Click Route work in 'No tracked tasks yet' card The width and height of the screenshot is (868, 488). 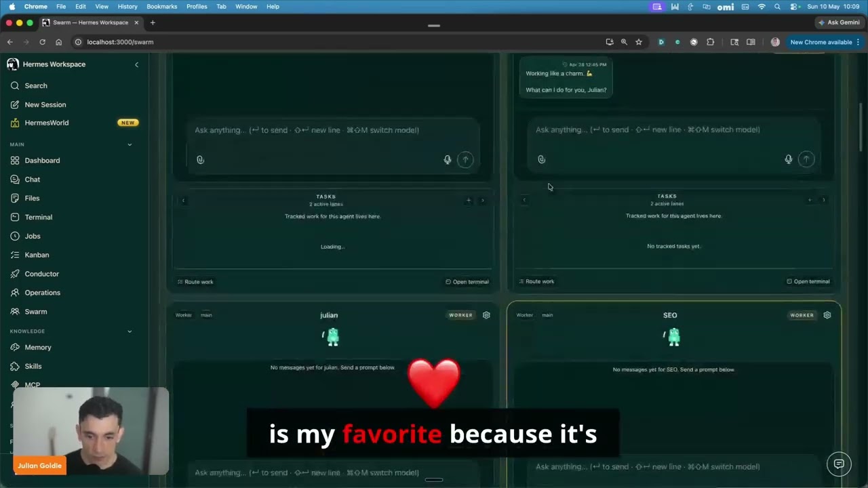(536, 281)
